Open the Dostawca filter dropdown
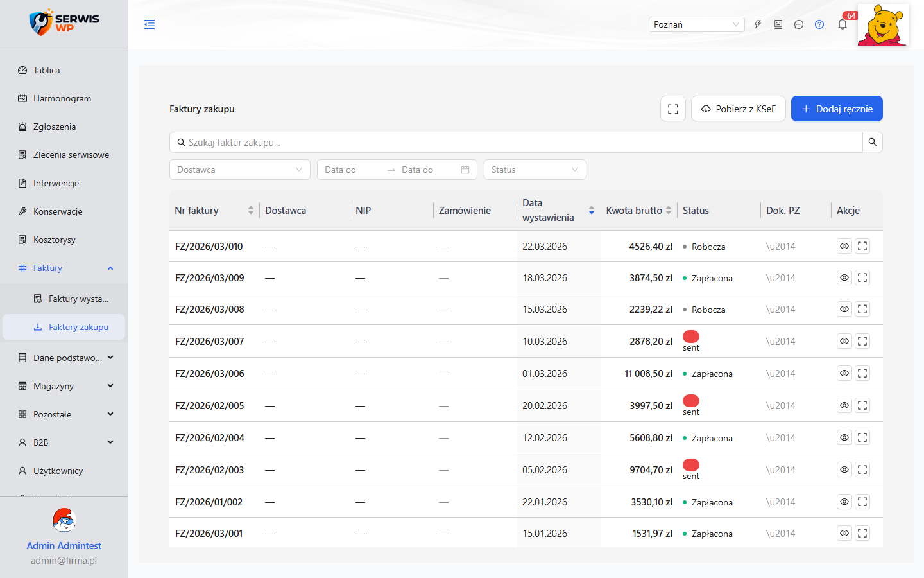 pyautogui.click(x=240, y=170)
